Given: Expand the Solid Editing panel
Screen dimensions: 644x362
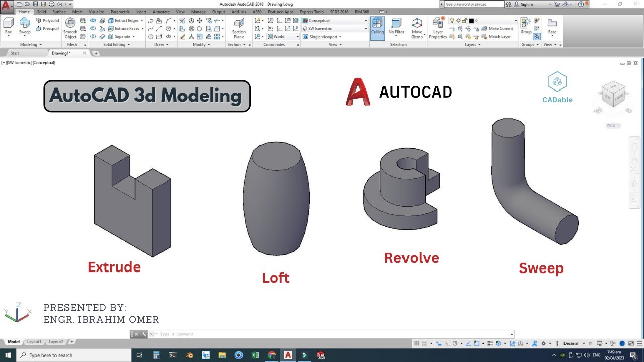Looking at the screenshot, I should tap(117, 45).
